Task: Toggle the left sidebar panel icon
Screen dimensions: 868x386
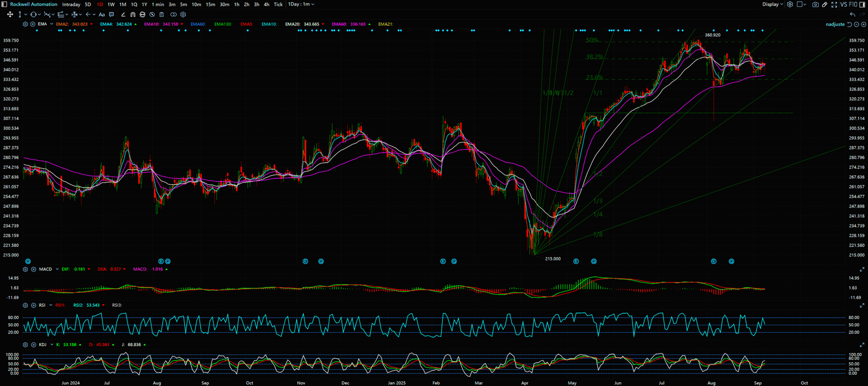Action: pos(4,4)
